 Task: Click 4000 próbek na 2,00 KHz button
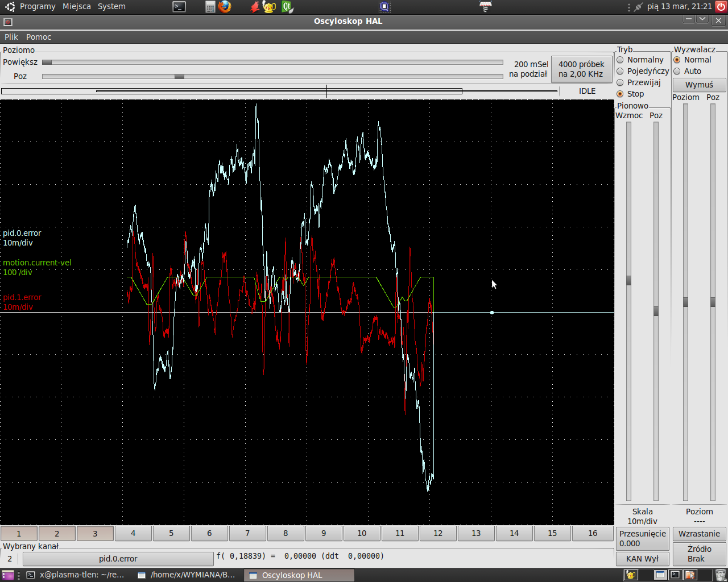tap(581, 69)
